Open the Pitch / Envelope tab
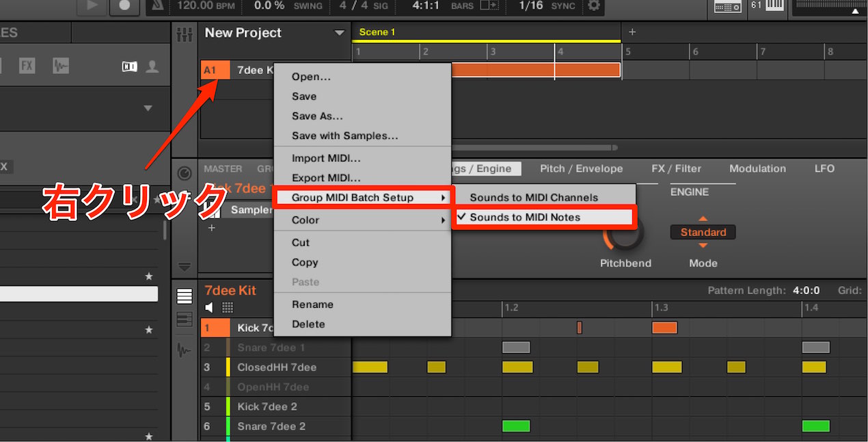 tap(581, 168)
